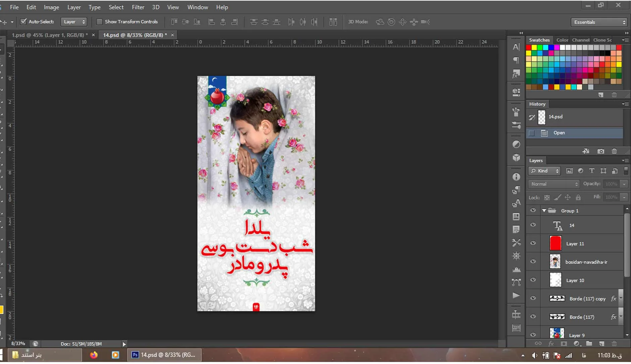Create new snapshot camera icon in History

pos(601,151)
